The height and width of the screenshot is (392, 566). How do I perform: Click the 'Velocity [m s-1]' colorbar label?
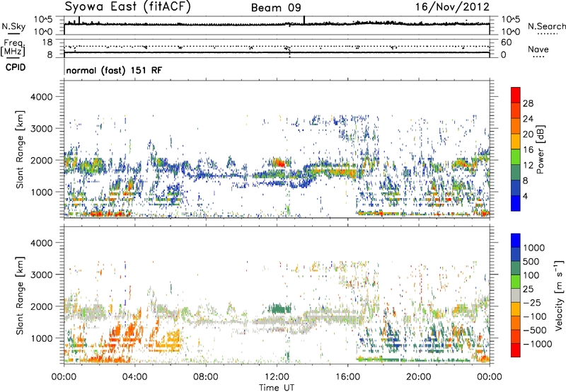pyautogui.click(x=559, y=295)
